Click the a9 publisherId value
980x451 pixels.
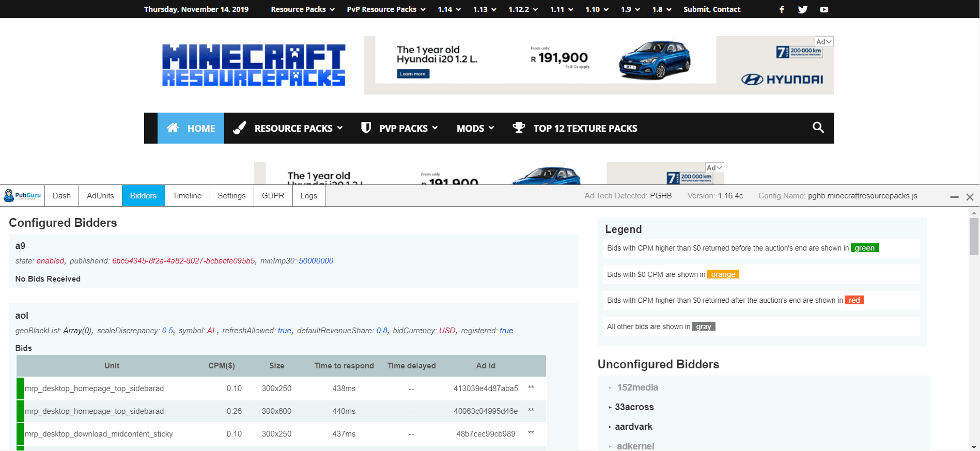click(x=183, y=261)
